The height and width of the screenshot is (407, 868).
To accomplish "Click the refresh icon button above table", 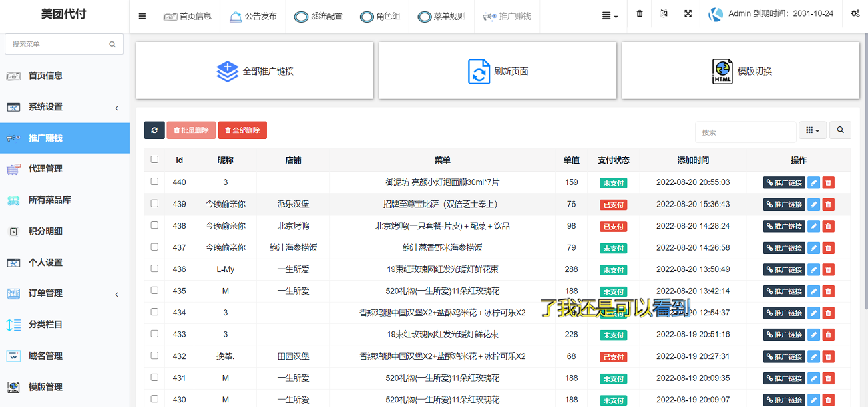I will [154, 130].
